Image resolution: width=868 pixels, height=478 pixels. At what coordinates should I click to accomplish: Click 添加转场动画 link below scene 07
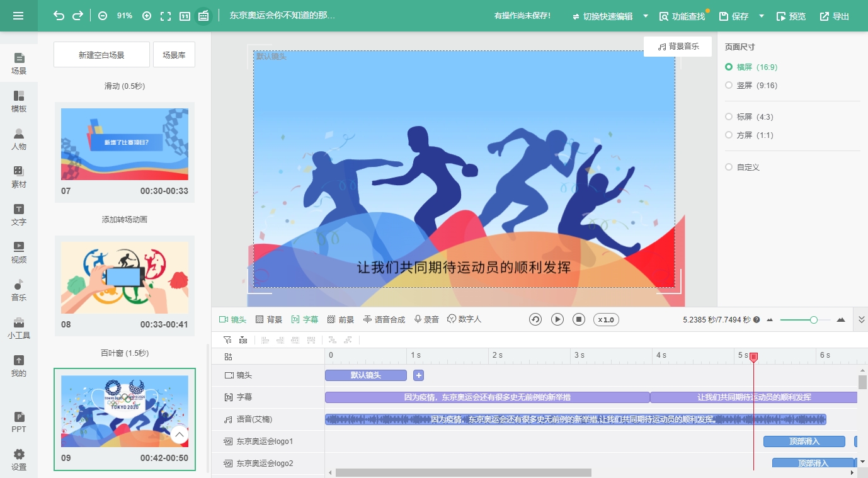tap(125, 220)
